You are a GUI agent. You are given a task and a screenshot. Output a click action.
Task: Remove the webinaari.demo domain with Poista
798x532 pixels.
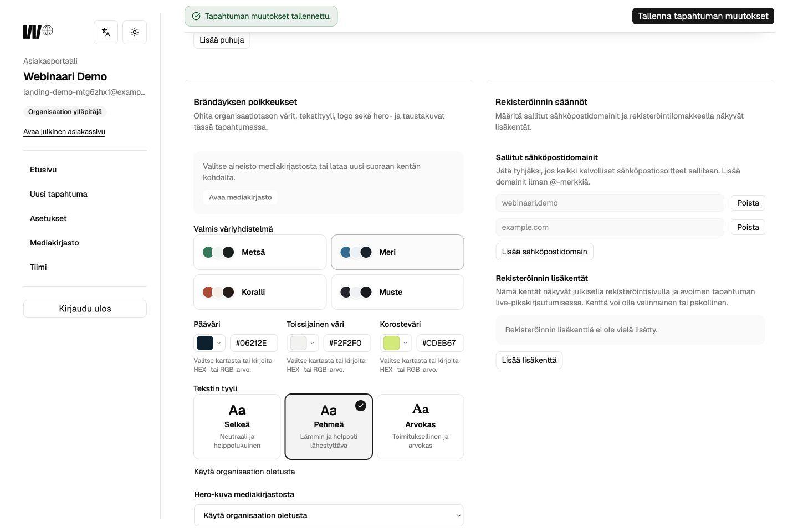pos(748,203)
